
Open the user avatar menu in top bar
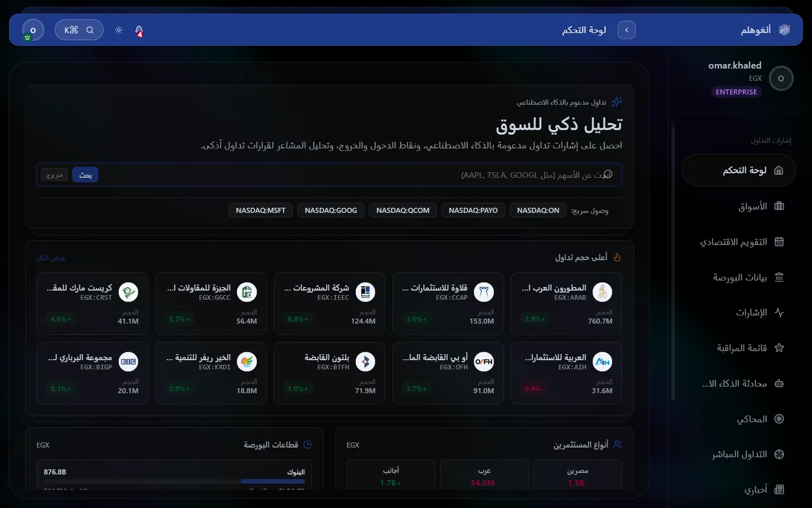tap(33, 30)
